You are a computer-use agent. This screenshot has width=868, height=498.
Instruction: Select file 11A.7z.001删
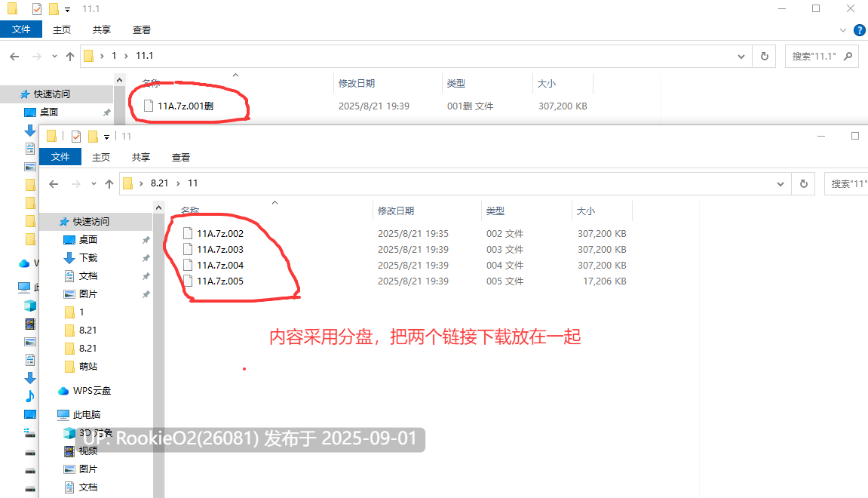pos(186,106)
